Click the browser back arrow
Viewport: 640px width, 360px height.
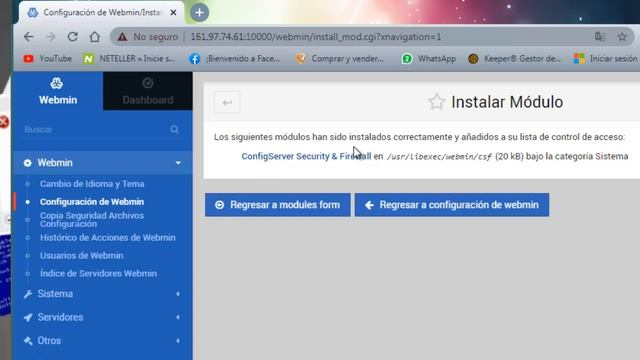pyautogui.click(x=29, y=37)
